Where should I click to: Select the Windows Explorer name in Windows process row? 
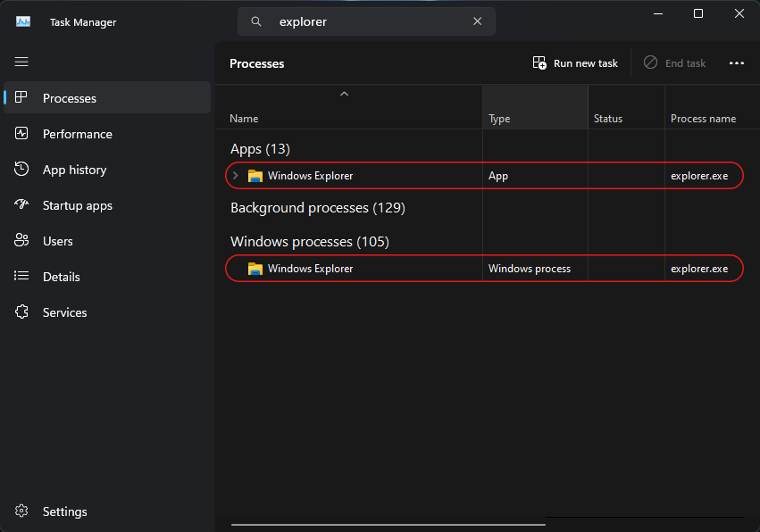[x=310, y=269]
